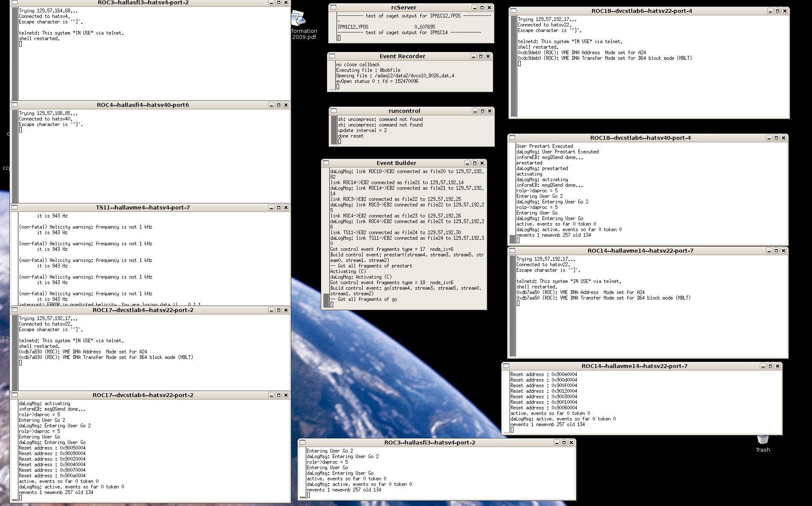The width and height of the screenshot is (812, 506).
Task: Close the rcServer window
Action: coord(489,7)
